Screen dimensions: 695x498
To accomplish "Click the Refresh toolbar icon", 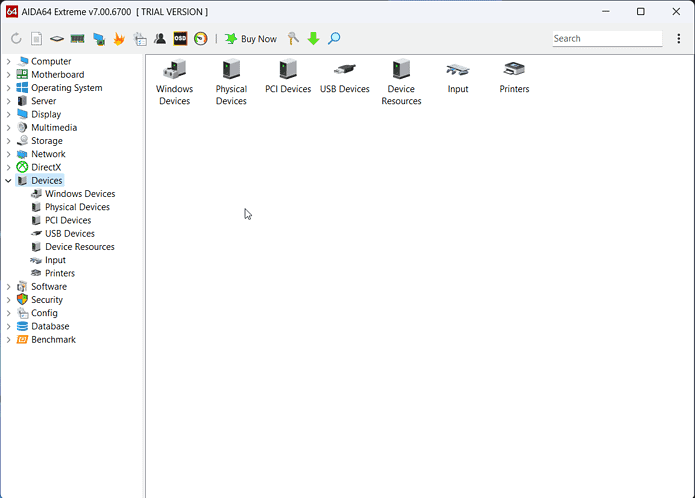I will tap(16, 39).
